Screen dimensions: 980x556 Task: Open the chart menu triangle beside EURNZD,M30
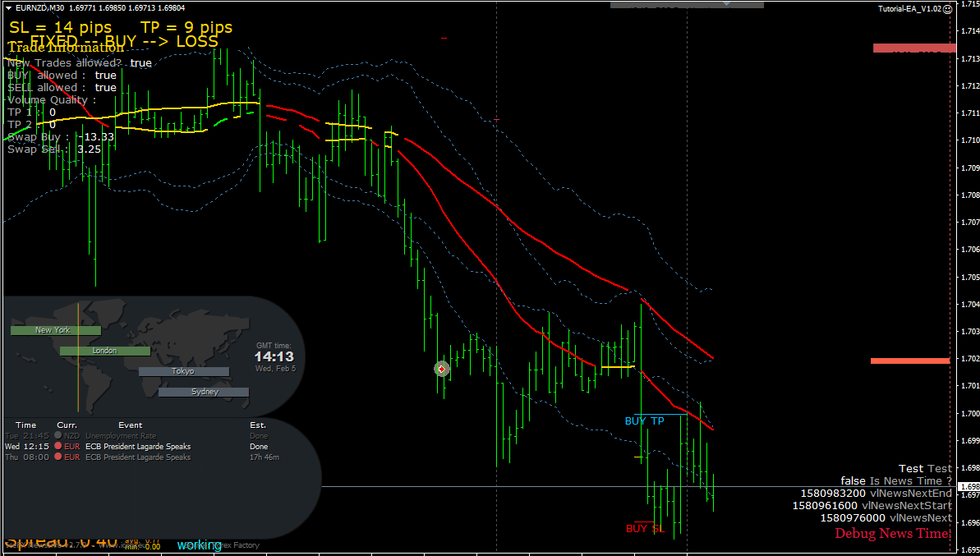8,9
